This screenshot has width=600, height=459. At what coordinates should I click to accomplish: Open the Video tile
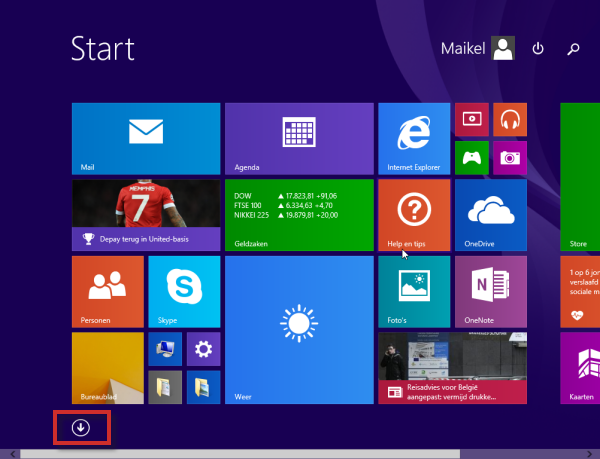pyautogui.click(x=472, y=119)
